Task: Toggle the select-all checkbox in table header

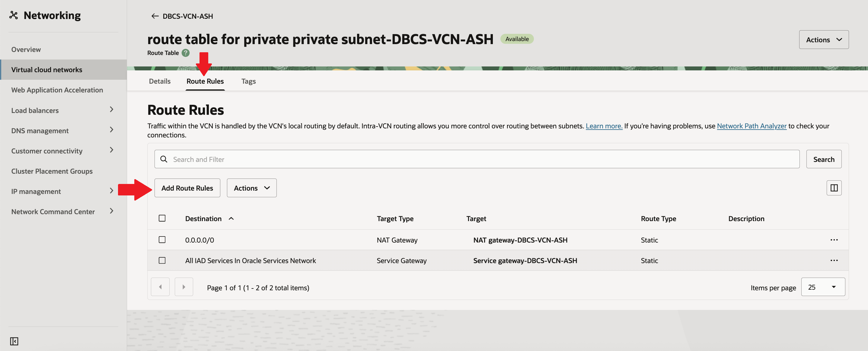Action: click(x=162, y=218)
